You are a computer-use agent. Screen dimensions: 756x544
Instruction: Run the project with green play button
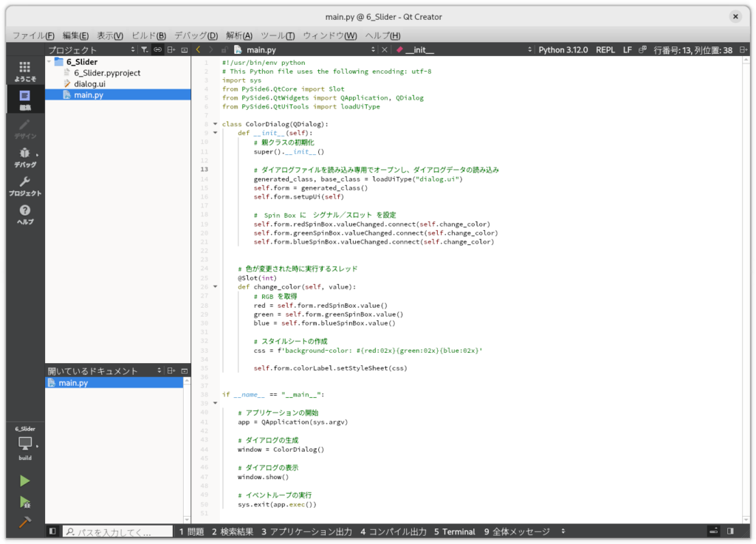tap(24, 481)
